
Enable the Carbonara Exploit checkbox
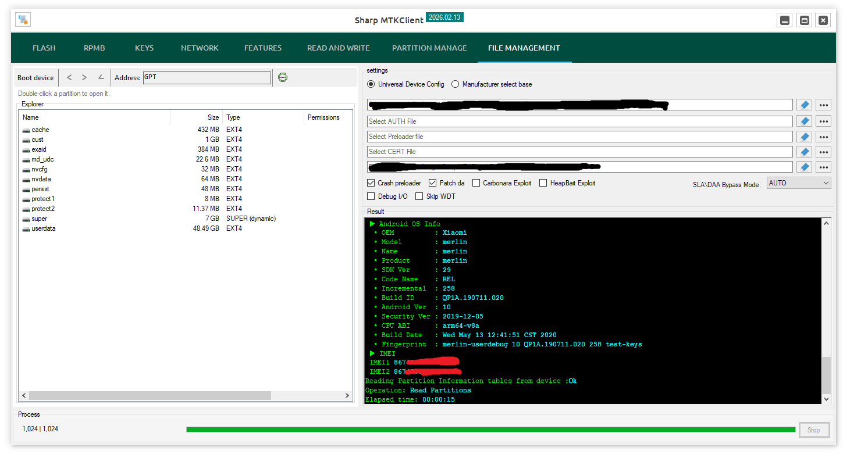[x=476, y=183]
